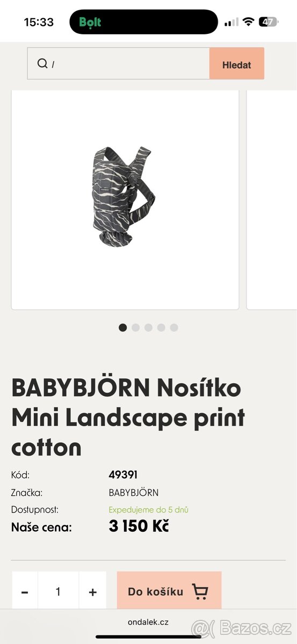Select the fourth carousel dot
This screenshot has width=297, height=644.
point(161,327)
